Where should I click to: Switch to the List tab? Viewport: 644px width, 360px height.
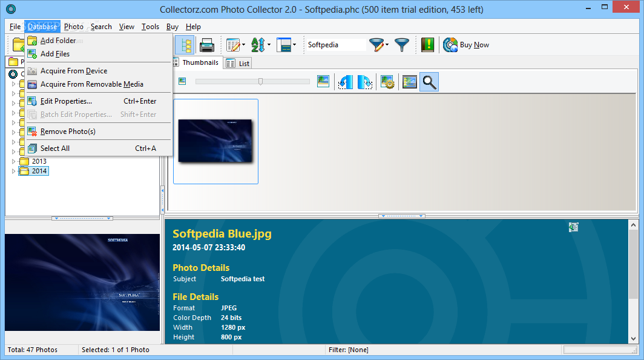pos(238,64)
